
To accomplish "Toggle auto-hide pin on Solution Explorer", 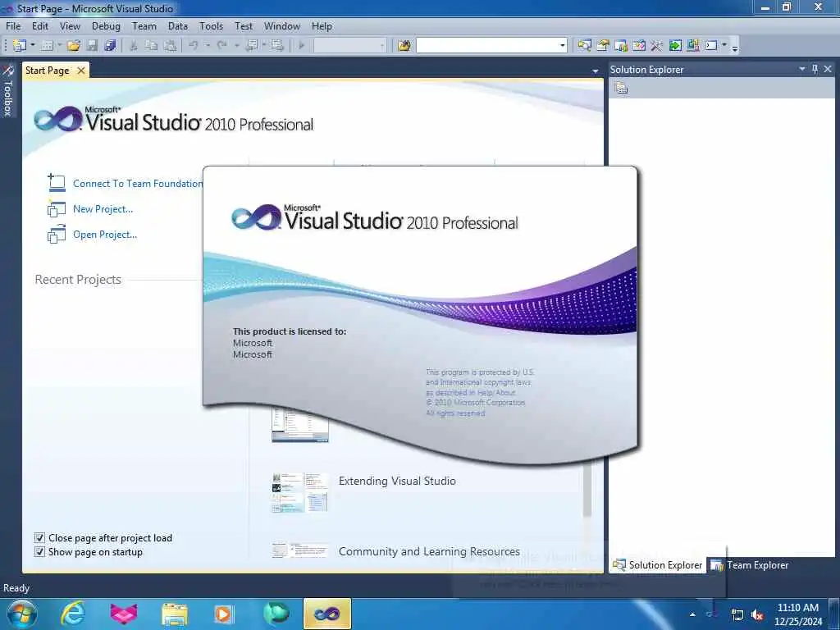I will pyautogui.click(x=815, y=69).
